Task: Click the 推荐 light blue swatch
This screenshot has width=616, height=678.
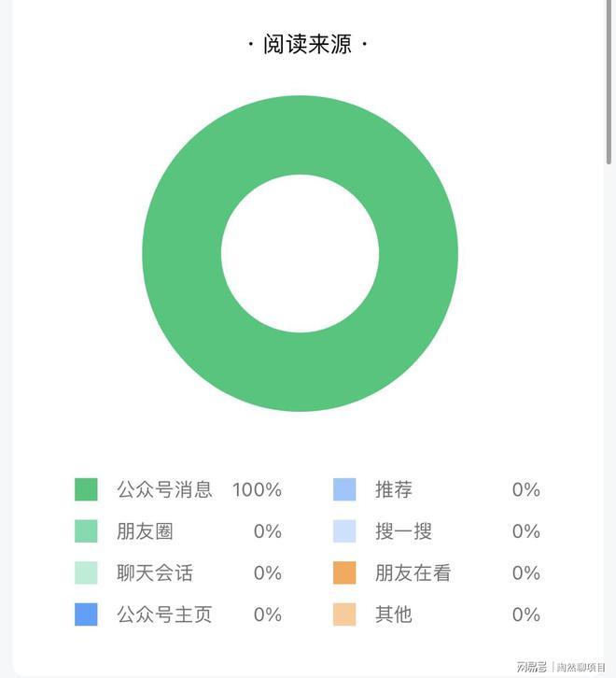Action: pos(344,489)
